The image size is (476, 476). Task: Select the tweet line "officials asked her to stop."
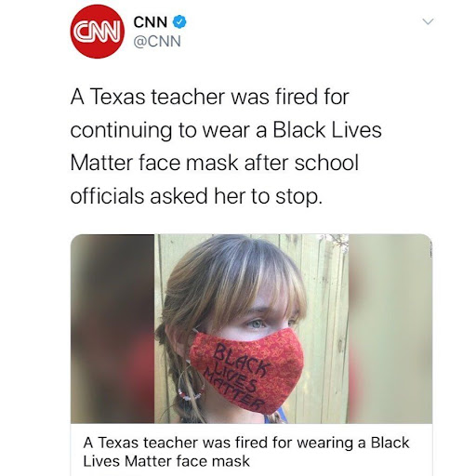tap(196, 196)
